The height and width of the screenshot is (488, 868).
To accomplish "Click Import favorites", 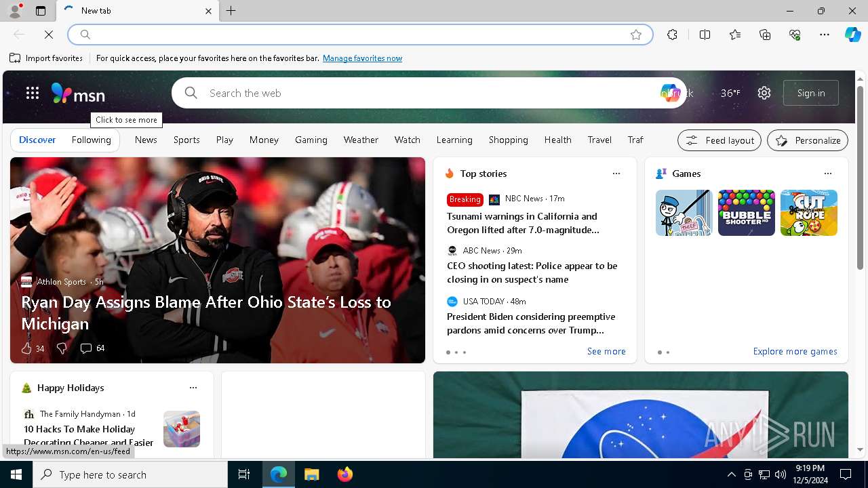I will [46, 58].
